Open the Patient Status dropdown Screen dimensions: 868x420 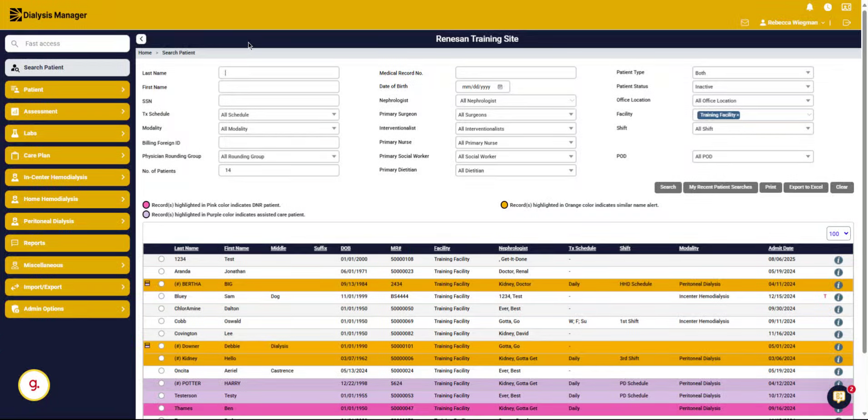(753, 87)
